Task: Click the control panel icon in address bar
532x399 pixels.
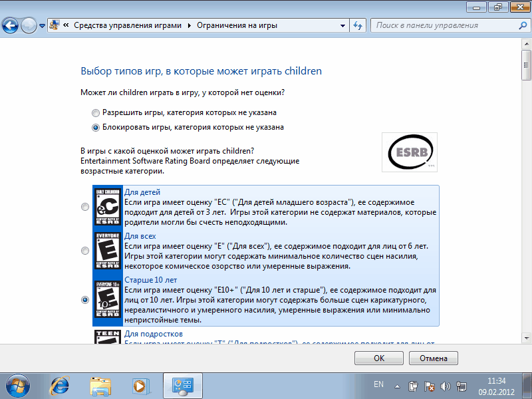Action: 55,25
